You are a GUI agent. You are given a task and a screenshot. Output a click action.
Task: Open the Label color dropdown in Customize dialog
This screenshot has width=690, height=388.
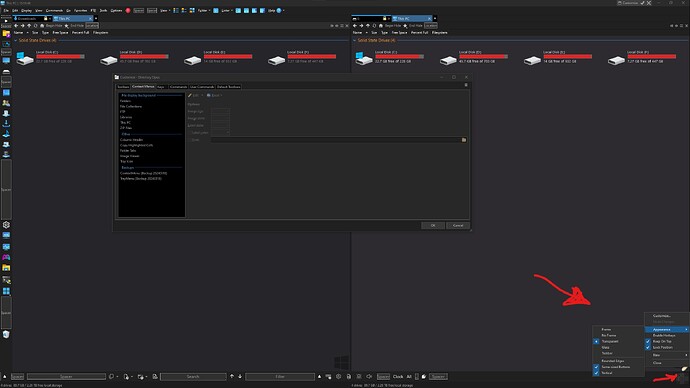[220, 132]
